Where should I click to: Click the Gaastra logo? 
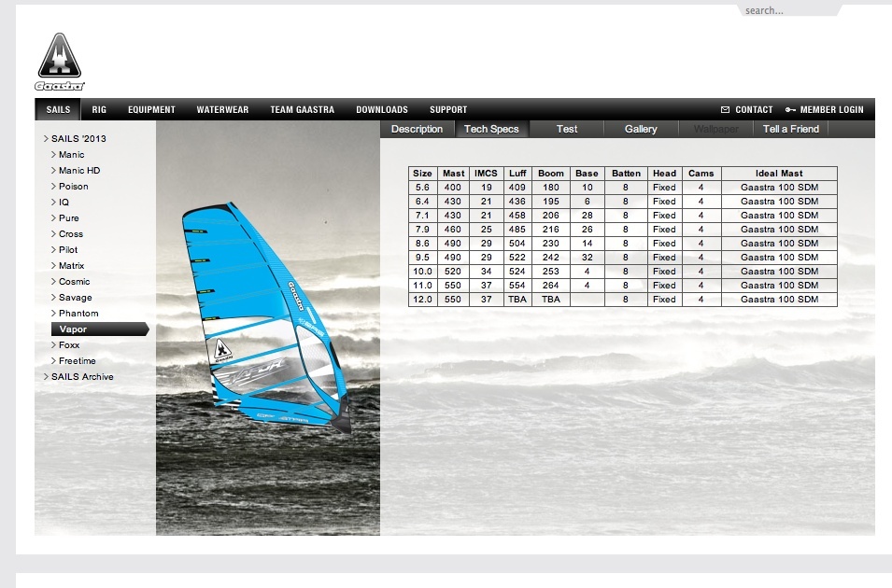pyautogui.click(x=59, y=62)
